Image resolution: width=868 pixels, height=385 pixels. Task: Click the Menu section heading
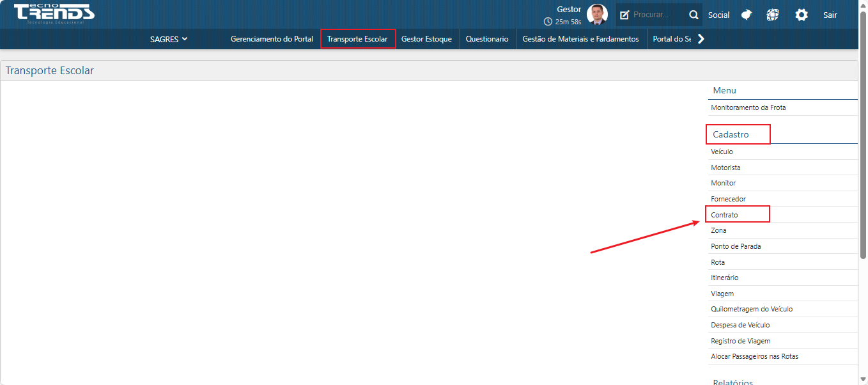click(724, 90)
